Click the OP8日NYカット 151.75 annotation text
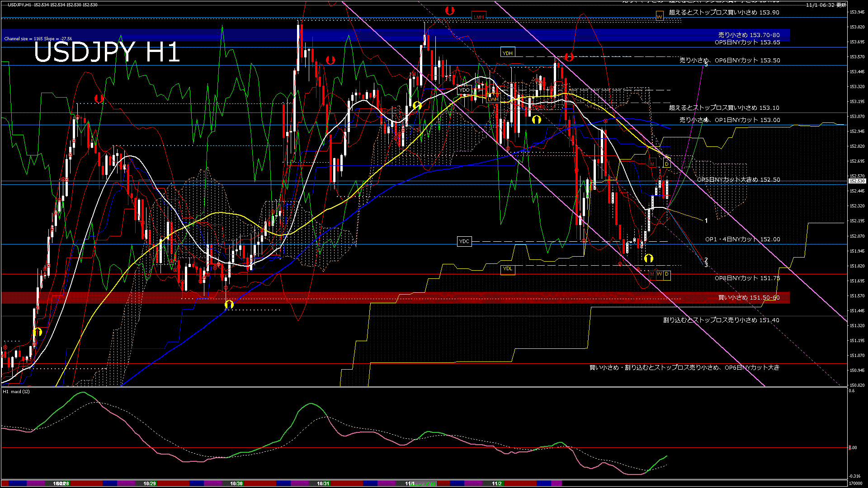 [747, 278]
